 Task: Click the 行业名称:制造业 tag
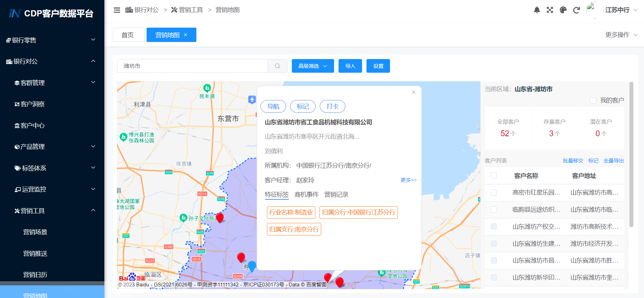point(291,212)
